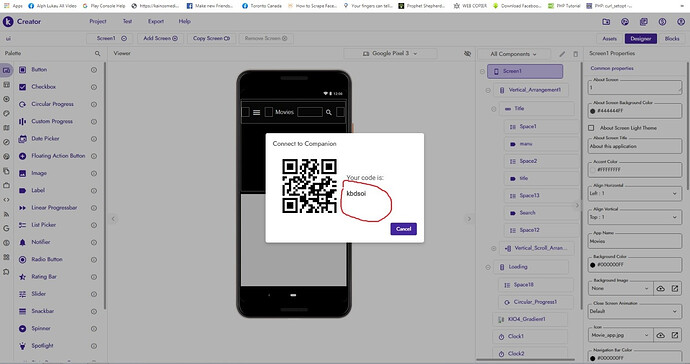Upload a Background Image via cloud icon

pyautogui.click(x=661, y=288)
